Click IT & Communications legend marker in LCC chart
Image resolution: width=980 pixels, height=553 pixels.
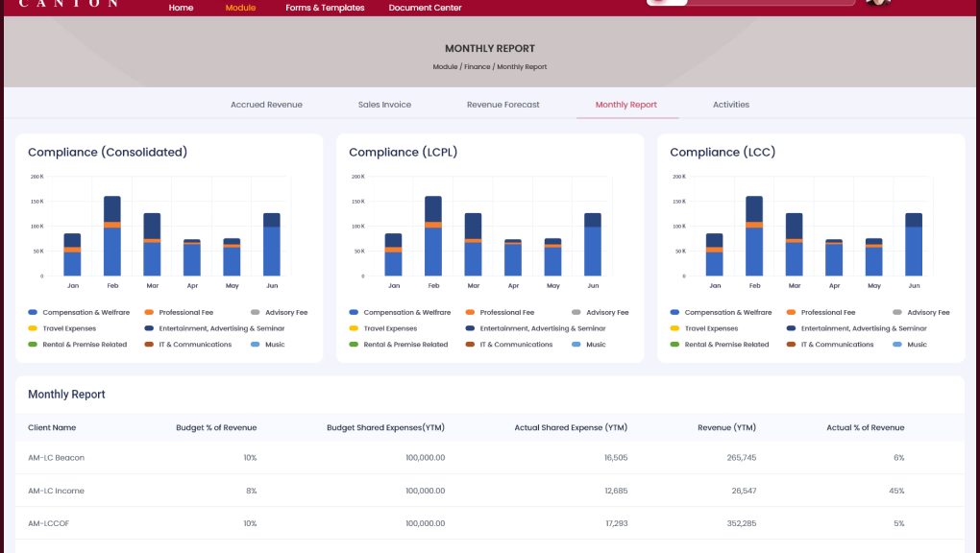791,345
